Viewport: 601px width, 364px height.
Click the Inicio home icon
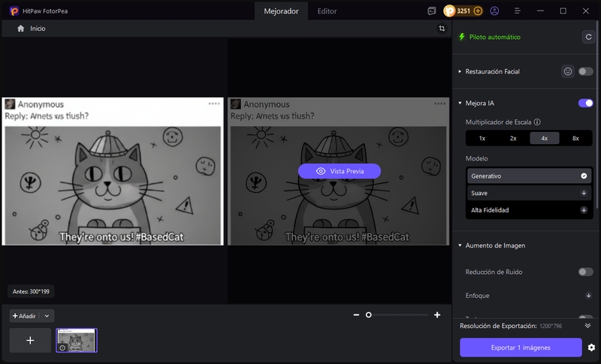coord(21,28)
